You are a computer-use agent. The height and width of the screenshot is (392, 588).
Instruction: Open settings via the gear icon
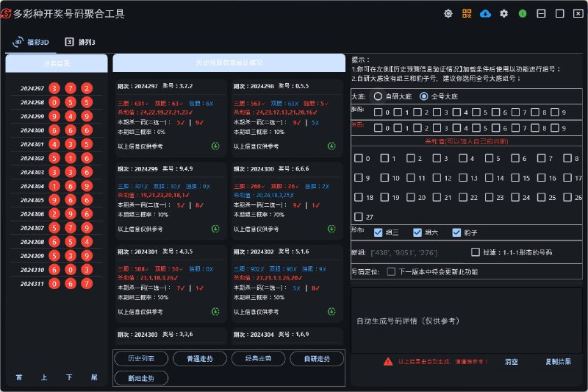[503, 13]
